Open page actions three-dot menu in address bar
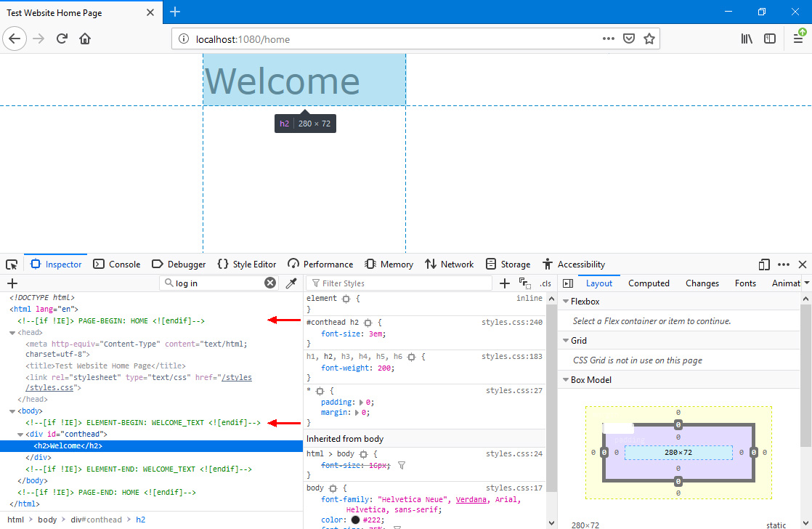Screen dimensions: 812x529 [609, 39]
